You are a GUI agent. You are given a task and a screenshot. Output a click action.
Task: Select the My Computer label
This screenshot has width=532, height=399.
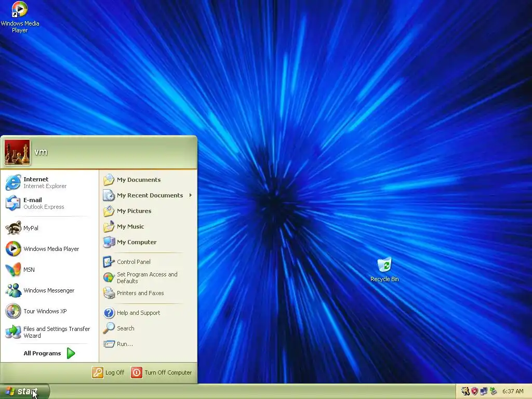pos(137,242)
